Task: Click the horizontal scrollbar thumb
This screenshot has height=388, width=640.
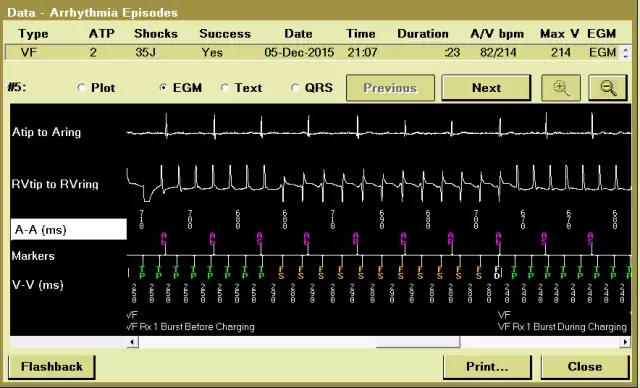Action: coord(418,341)
